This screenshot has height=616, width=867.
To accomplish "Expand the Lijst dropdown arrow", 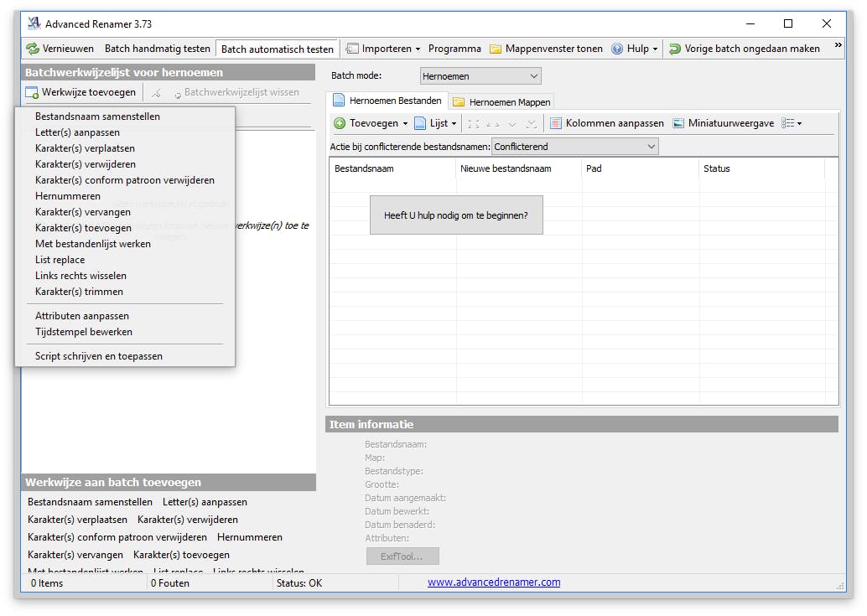I will click(454, 124).
